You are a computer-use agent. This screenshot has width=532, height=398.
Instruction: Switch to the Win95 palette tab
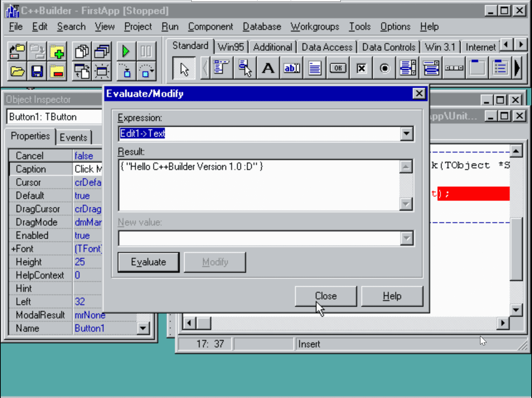pyautogui.click(x=231, y=47)
